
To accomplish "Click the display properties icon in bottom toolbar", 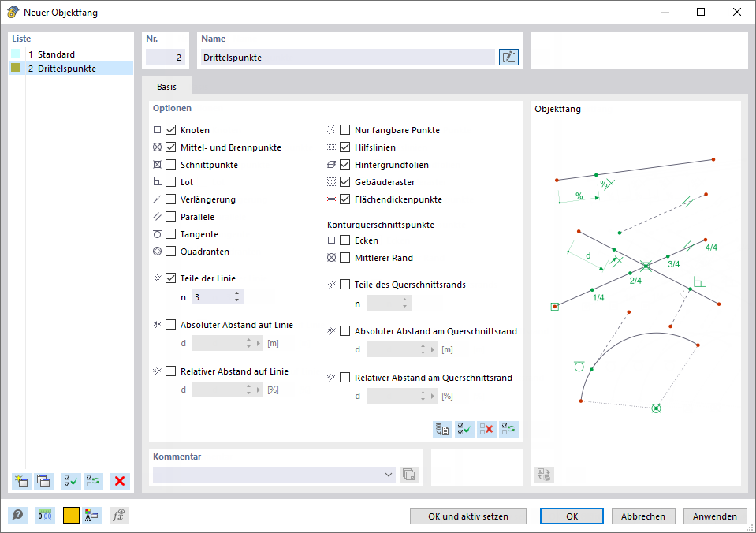I will (91, 515).
